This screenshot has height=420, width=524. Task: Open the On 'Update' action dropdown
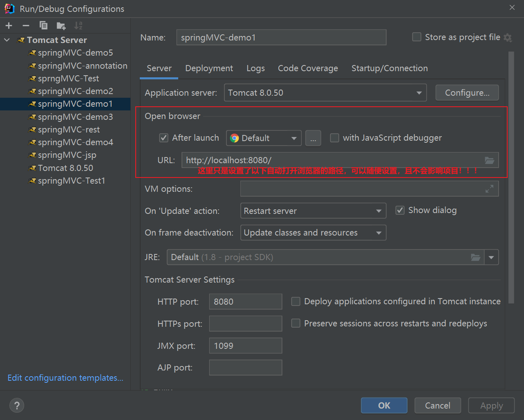click(x=313, y=211)
